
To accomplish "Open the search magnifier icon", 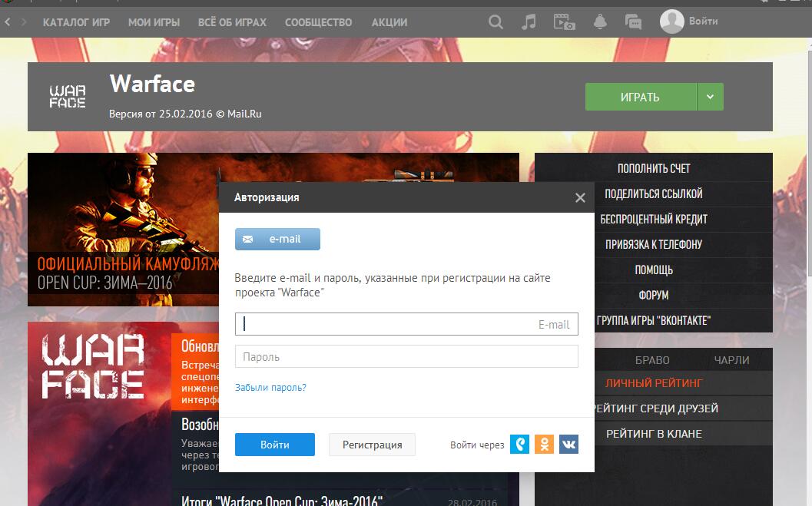I will point(495,22).
